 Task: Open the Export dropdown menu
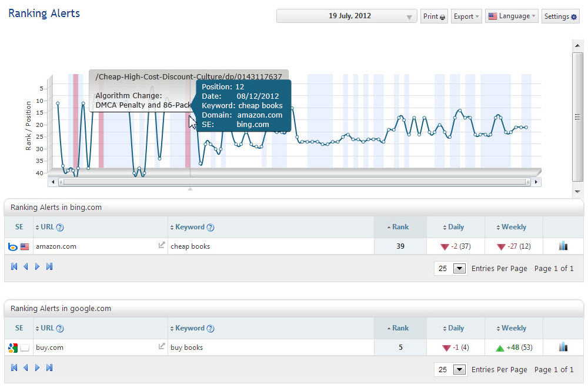point(466,16)
